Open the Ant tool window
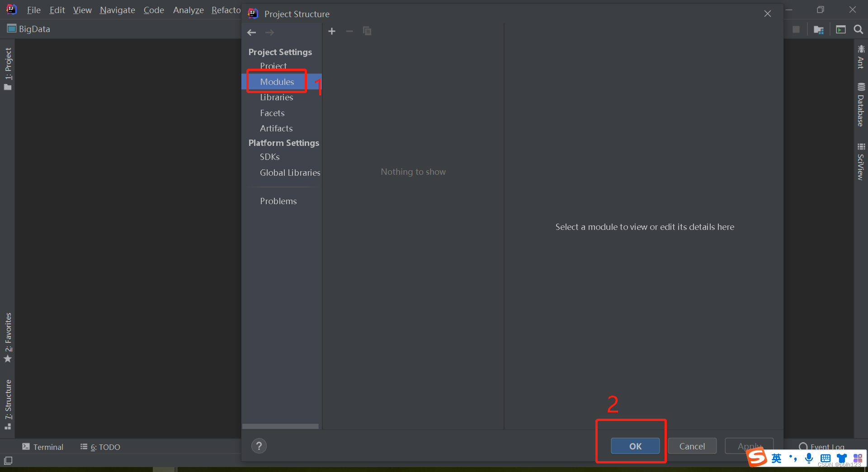Viewport: 868px width, 472px height. (861, 56)
